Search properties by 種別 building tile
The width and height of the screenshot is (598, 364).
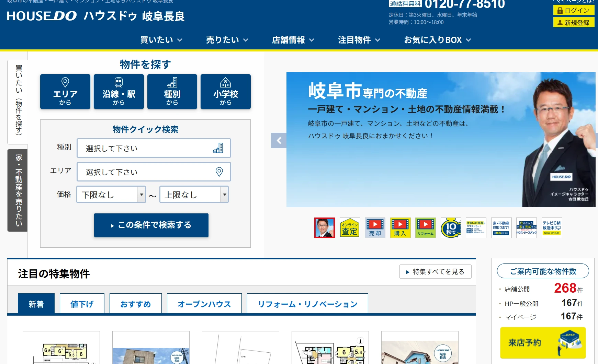click(x=172, y=92)
